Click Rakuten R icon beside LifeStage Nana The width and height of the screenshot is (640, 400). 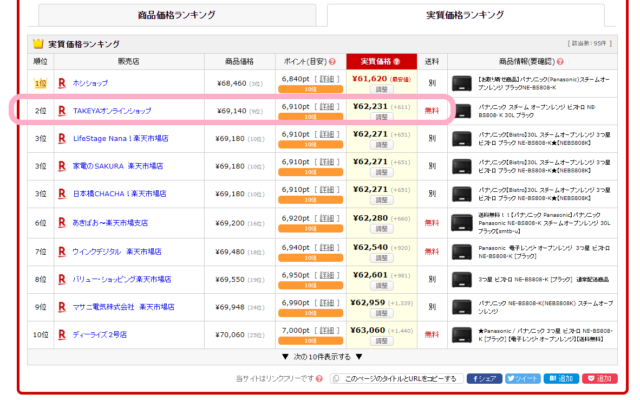(62, 139)
